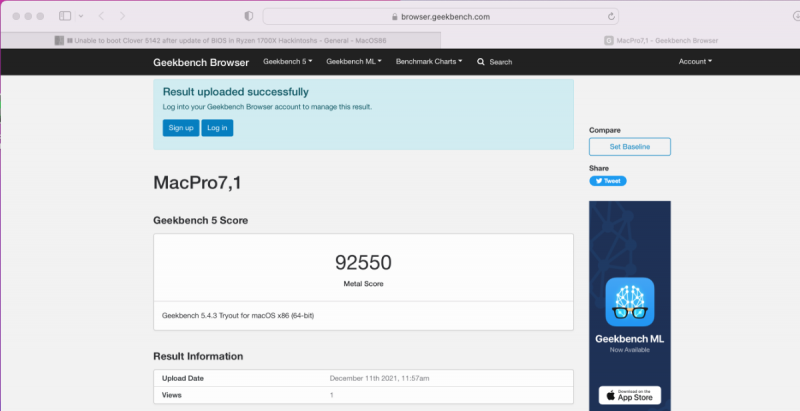Click the Result uploaded successfully heading

pos(236,92)
